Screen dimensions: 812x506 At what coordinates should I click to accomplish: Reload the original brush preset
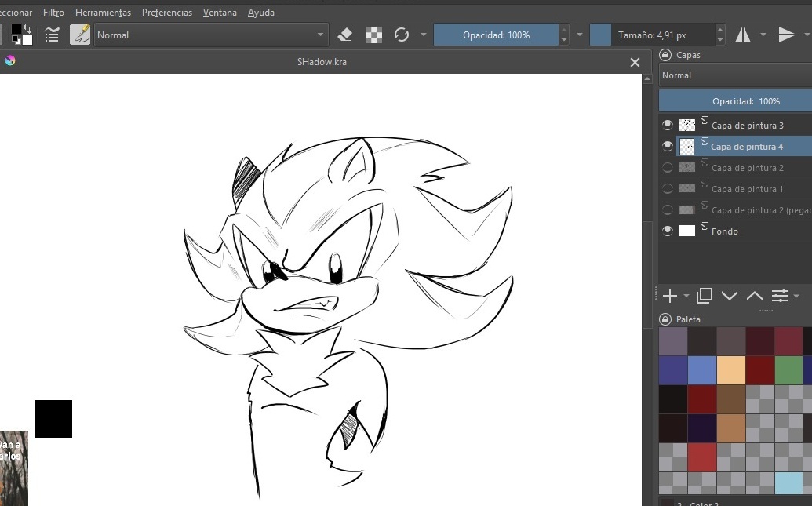(402, 35)
